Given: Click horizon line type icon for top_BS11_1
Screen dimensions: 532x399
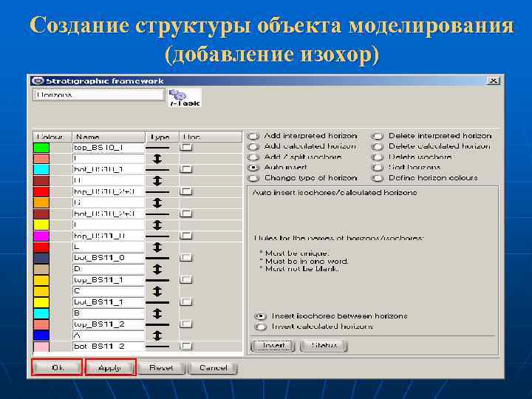Looking at the screenshot, I should 157,280.
